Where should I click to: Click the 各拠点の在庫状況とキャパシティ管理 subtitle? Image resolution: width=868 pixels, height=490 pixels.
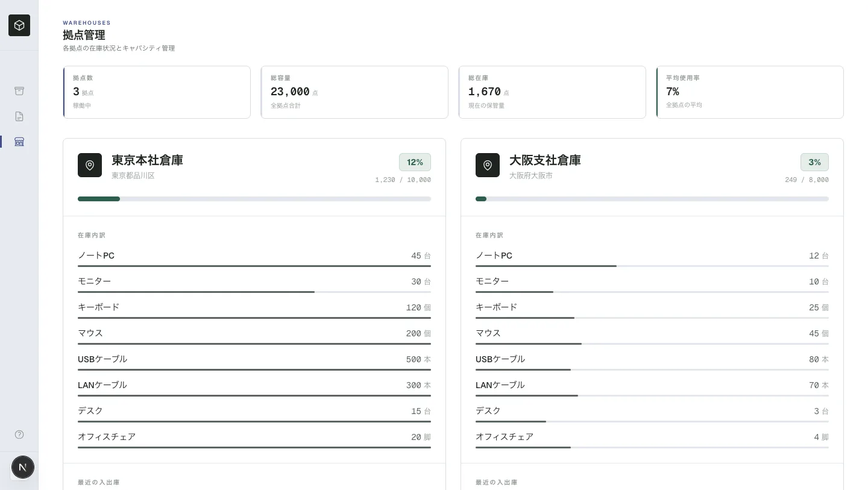pos(119,48)
